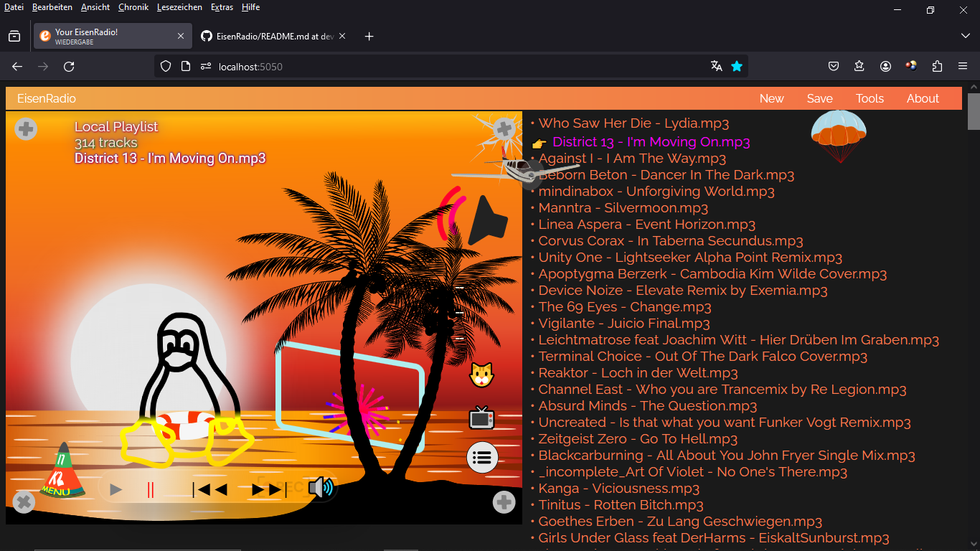
Task: Click the grey play triangle button
Action: point(116,490)
